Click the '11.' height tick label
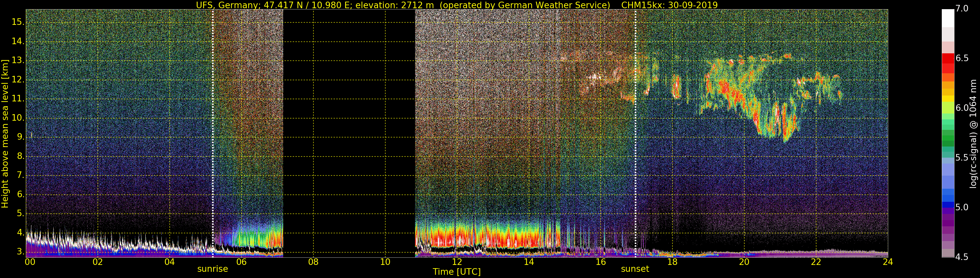 tap(18, 99)
